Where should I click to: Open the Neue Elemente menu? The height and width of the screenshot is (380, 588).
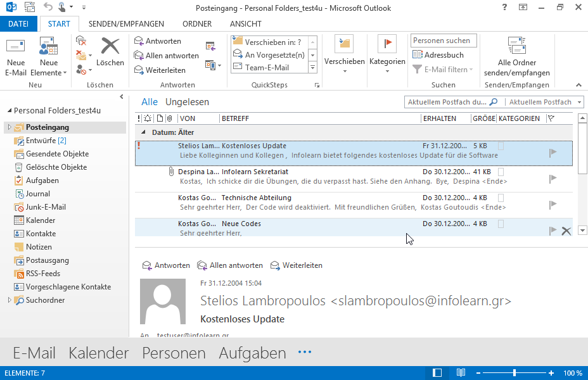(48, 58)
